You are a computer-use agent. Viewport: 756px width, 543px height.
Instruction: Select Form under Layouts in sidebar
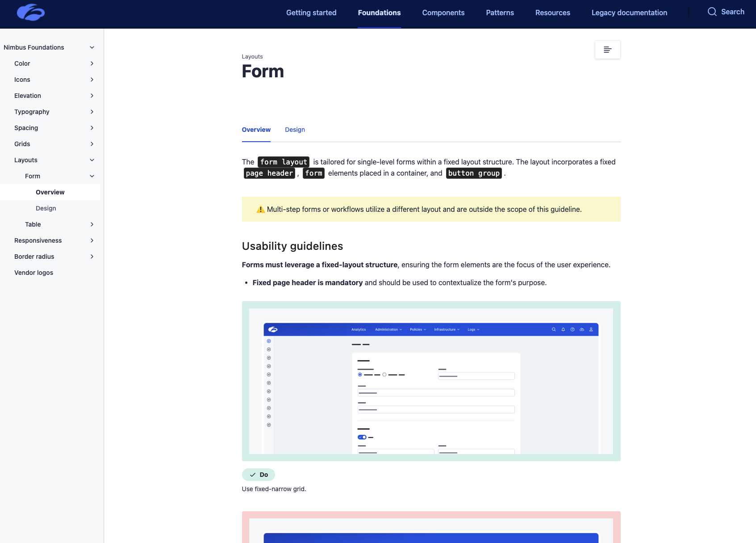point(33,176)
